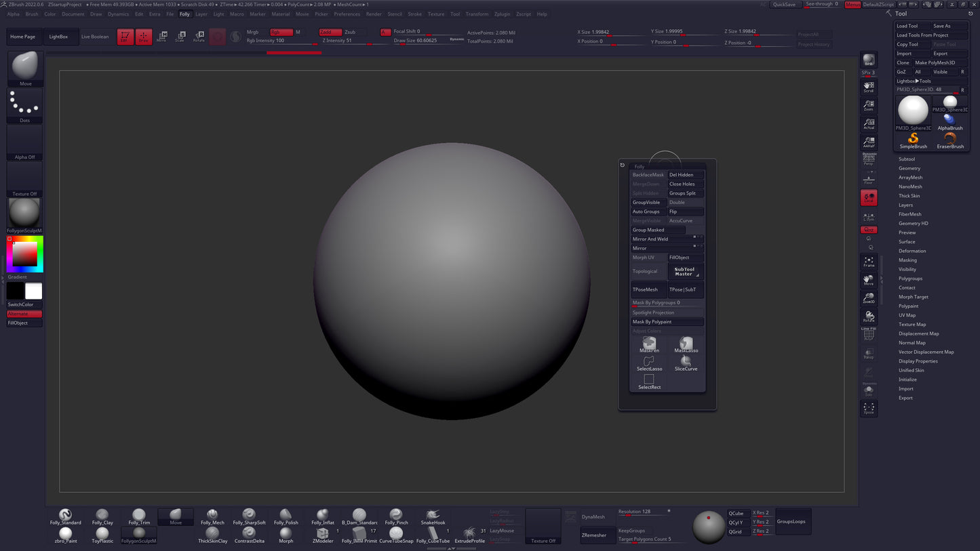The image size is (980, 551).
Task: Pick the SimpleBrush tool thumbnail
Action: click(913, 140)
